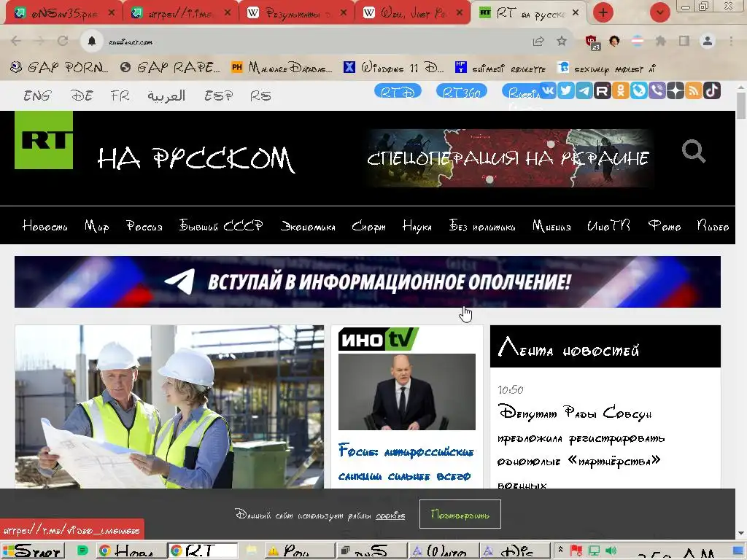Switch to the ESP language version

[218, 96]
